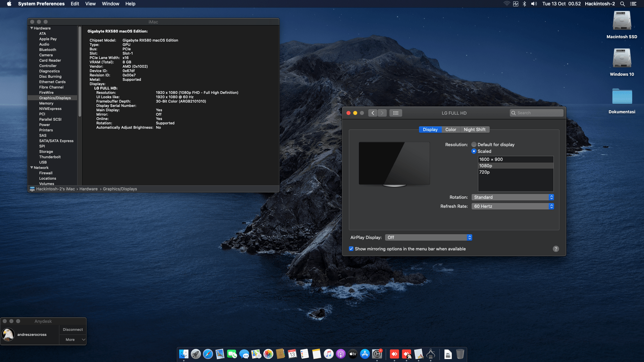Select Scaled resolution option
Viewport: 644px width, 362px height.
pos(474,151)
